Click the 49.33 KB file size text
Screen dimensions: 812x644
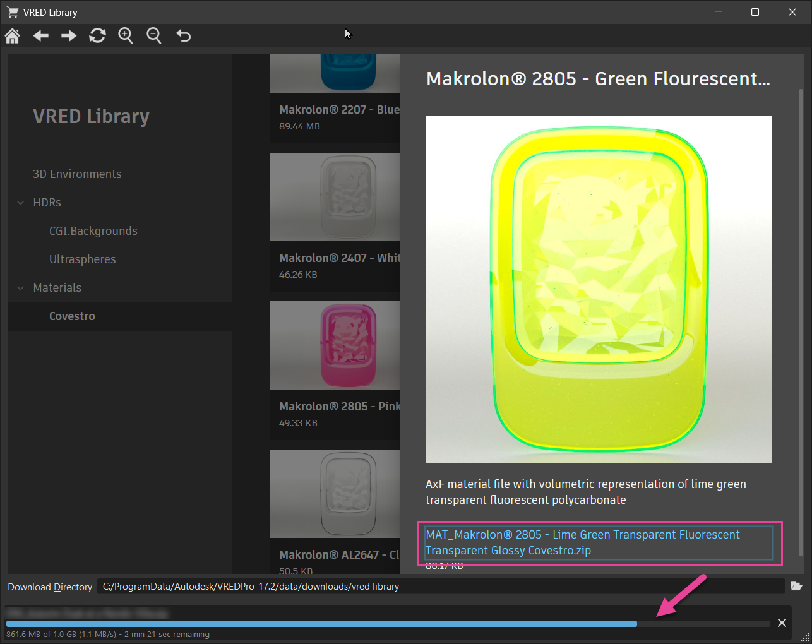pyautogui.click(x=298, y=423)
